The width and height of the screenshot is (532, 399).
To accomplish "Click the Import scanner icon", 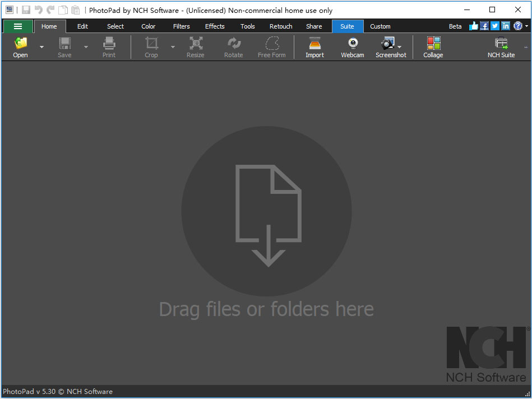I will click(x=315, y=43).
